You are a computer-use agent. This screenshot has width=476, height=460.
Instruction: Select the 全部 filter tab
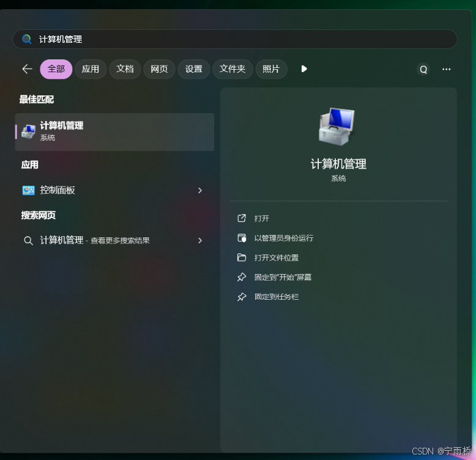pyautogui.click(x=56, y=69)
